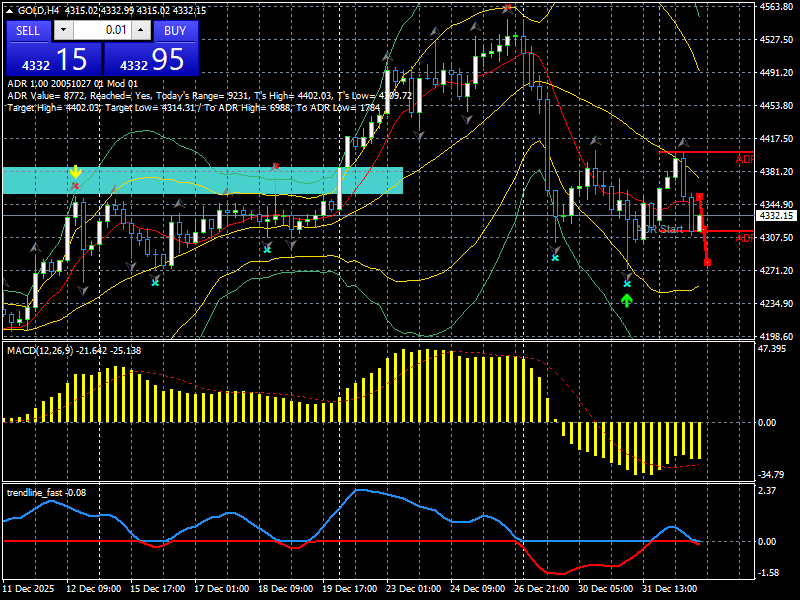Select the upper red ADR high line
800x600 pixels.
click(x=706, y=152)
